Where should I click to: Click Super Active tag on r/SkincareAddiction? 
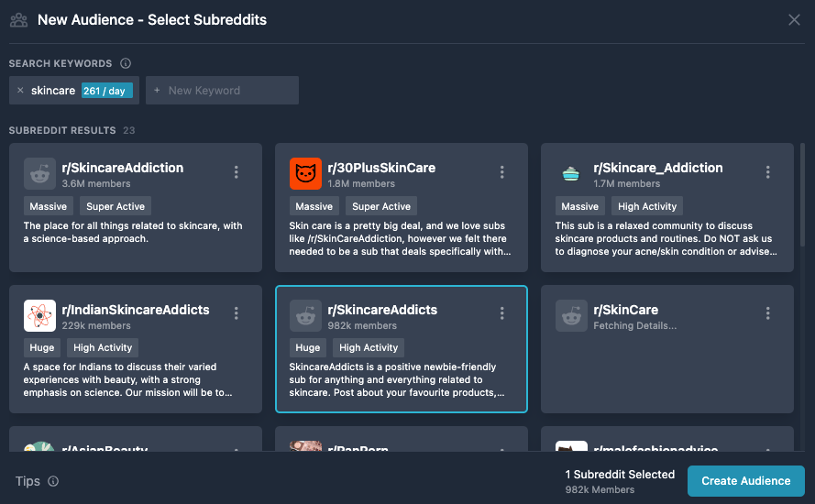(116, 206)
